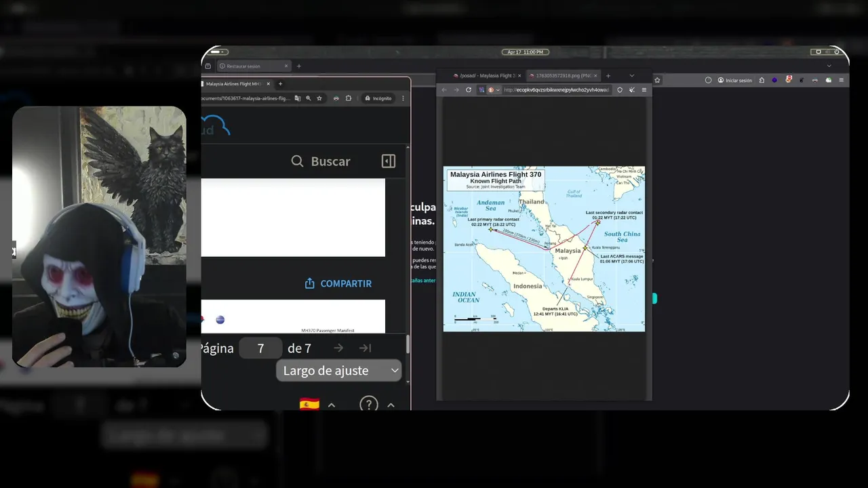Open incognito window three-dot menu

403,98
